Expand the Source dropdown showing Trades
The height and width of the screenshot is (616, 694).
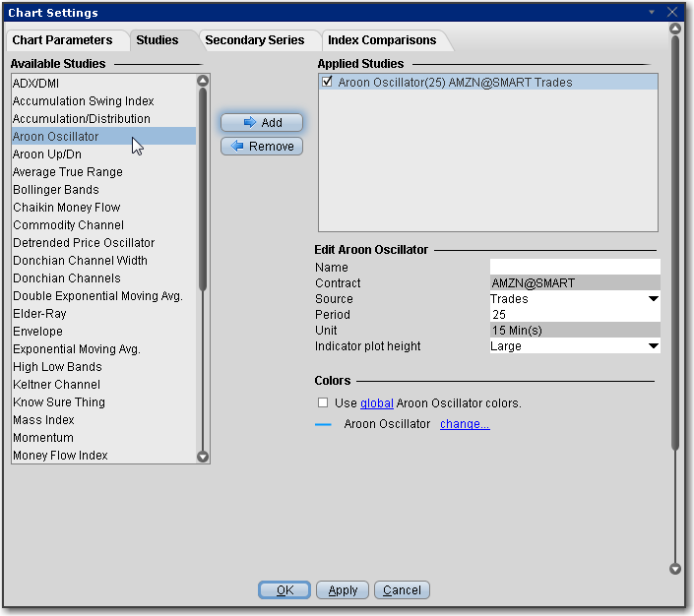tap(653, 299)
